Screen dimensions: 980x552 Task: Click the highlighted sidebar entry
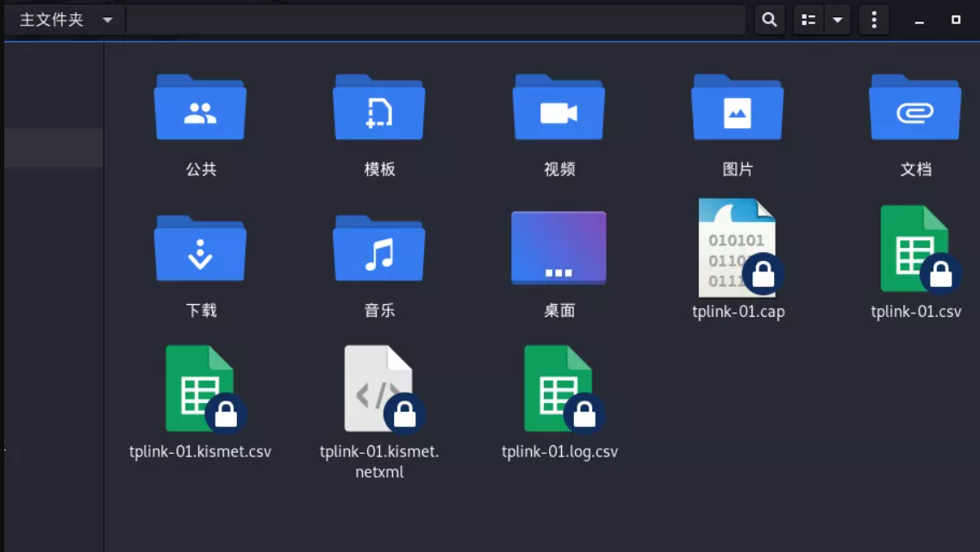[53, 147]
